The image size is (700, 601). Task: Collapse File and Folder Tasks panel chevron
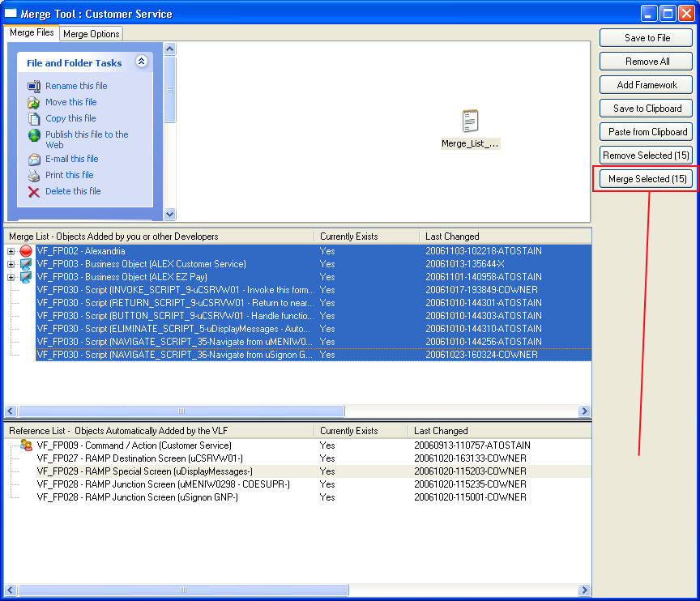pyautogui.click(x=142, y=62)
